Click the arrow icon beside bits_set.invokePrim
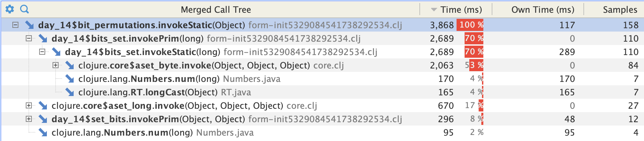Image resolution: width=644 pixels, height=141 pixels. pos(43,38)
